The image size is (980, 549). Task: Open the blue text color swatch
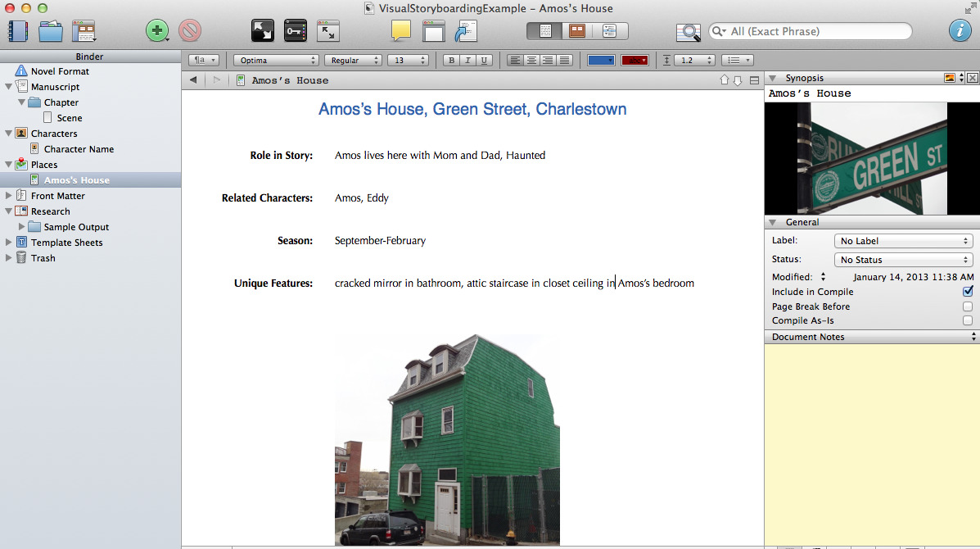(601, 61)
